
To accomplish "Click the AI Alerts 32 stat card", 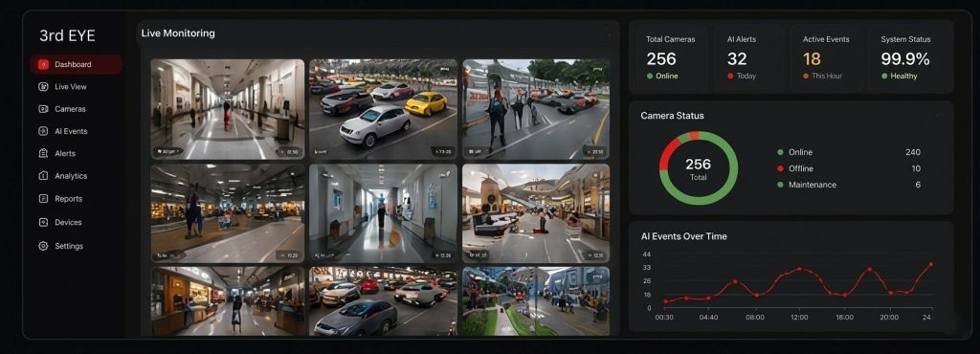I will coord(748,57).
